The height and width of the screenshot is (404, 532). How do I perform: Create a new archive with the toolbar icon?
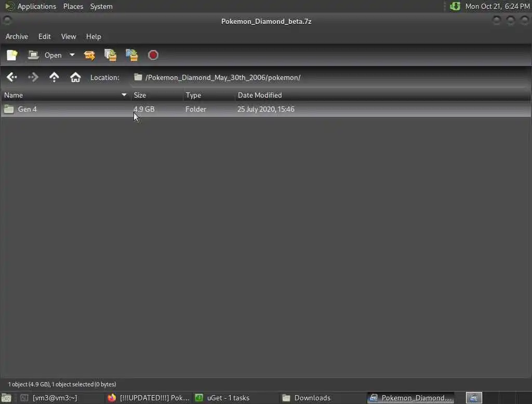(12, 55)
